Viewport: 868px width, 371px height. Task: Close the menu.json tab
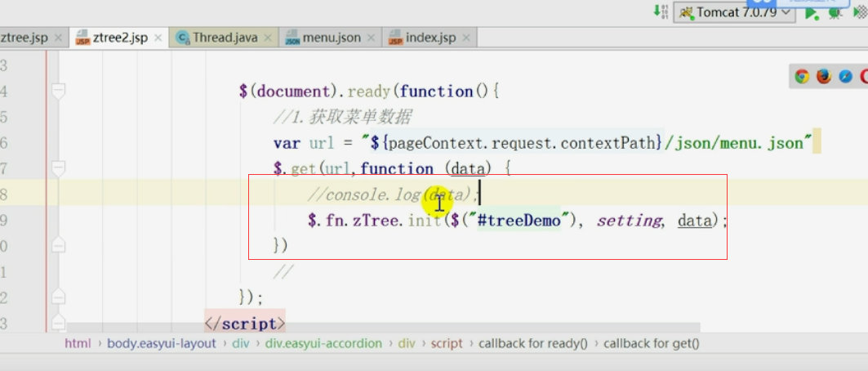click(372, 38)
